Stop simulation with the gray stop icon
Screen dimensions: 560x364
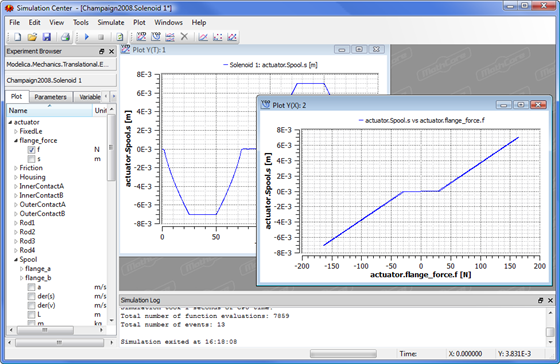click(101, 37)
